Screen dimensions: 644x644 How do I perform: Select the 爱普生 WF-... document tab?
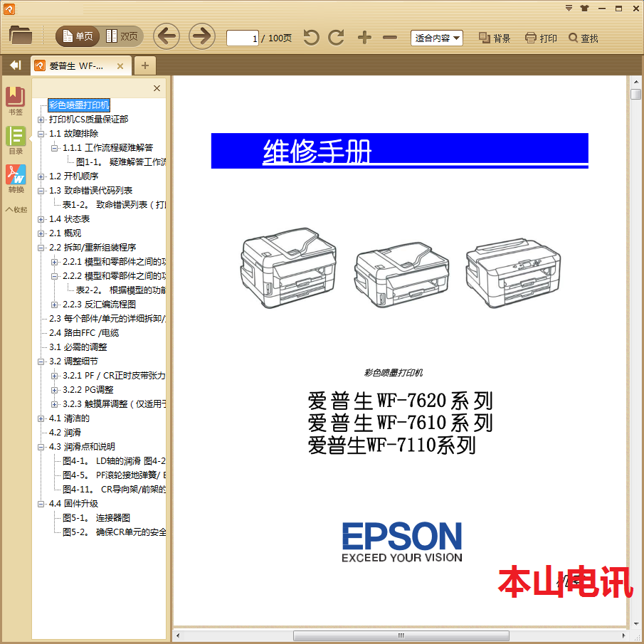pos(76,65)
